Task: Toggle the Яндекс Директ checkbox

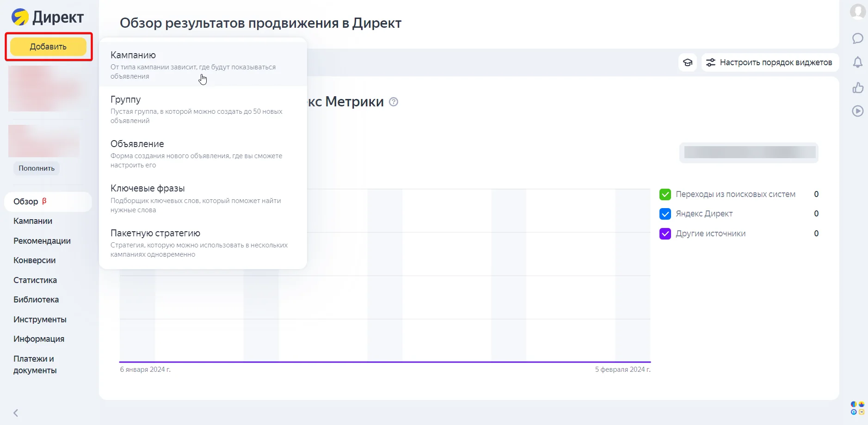Action: click(665, 214)
